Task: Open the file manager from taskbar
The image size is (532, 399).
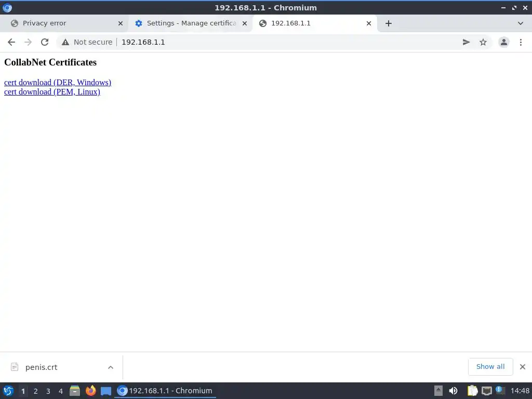Action: (75, 391)
